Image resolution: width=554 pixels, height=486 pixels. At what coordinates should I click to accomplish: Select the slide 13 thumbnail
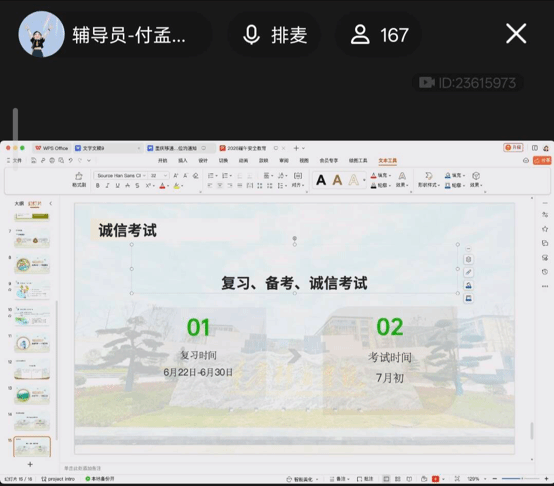point(32,396)
